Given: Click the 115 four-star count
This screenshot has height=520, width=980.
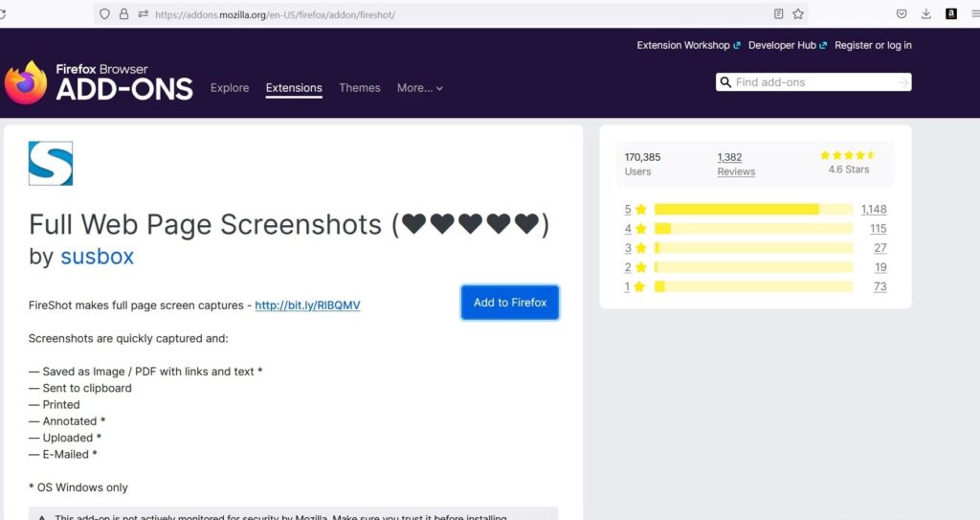Looking at the screenshot, I should point(879,229).
